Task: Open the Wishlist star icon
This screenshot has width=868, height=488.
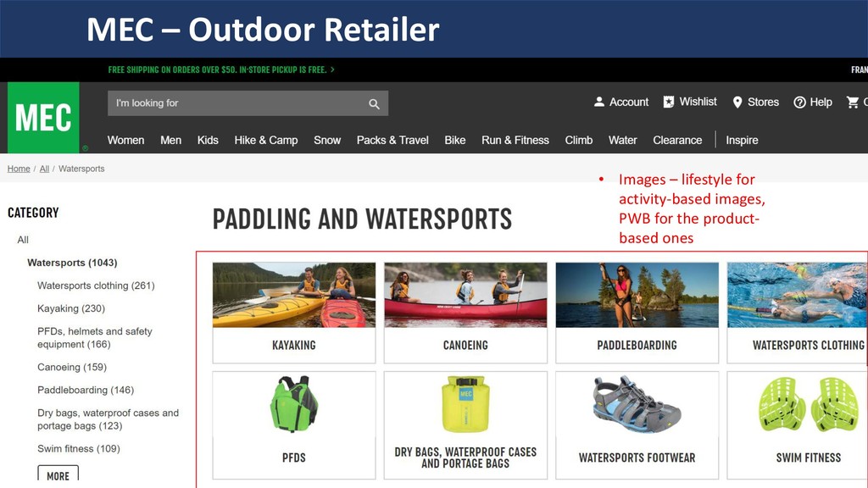Action: coord(669,102)
